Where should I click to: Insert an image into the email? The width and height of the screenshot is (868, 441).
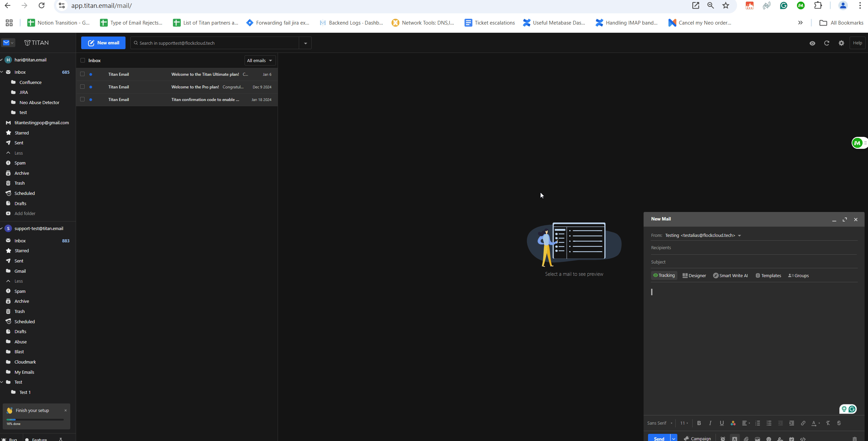[757, 439]
